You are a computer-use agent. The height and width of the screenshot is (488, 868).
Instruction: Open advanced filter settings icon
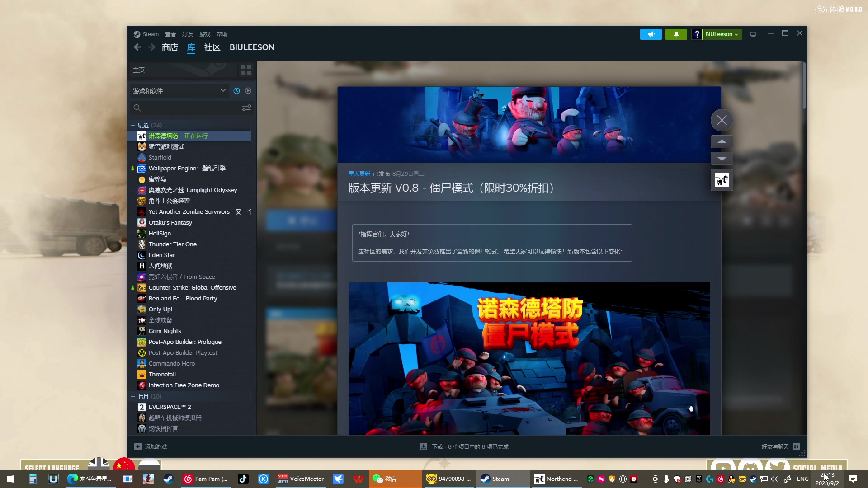[246, 108]
